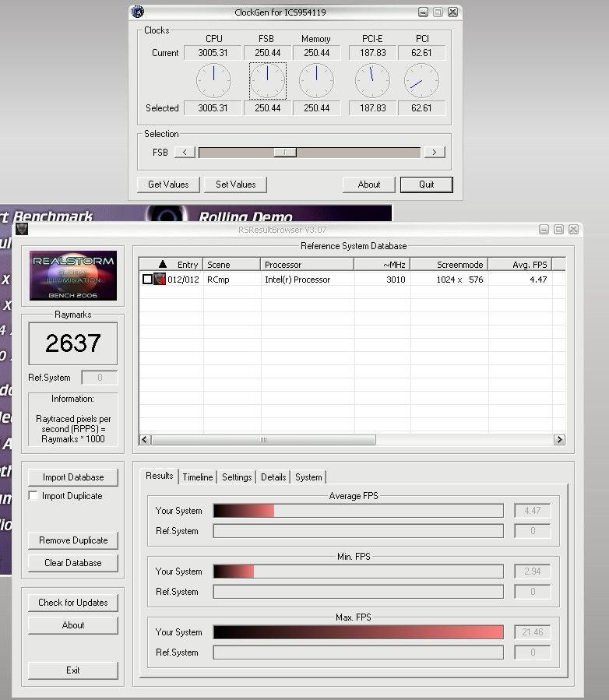The image size is (609, 700).
Task: Click the Memory clock dial
Action: (316, 81)
